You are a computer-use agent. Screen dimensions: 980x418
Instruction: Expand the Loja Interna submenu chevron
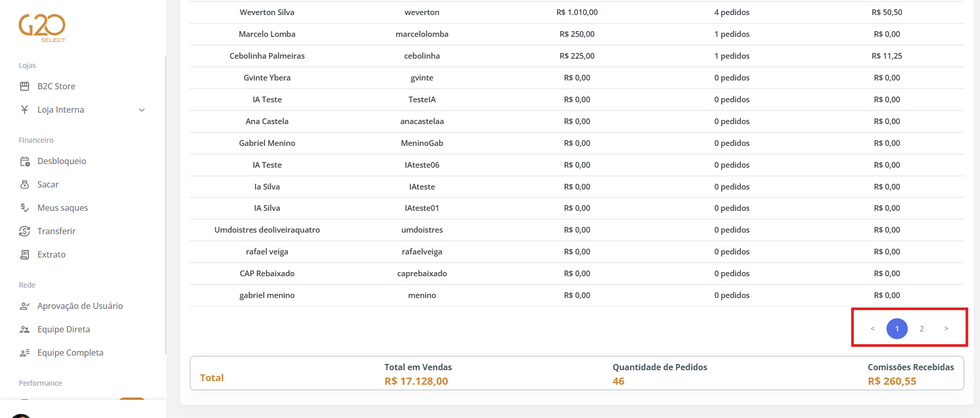[x=142, y=110]
